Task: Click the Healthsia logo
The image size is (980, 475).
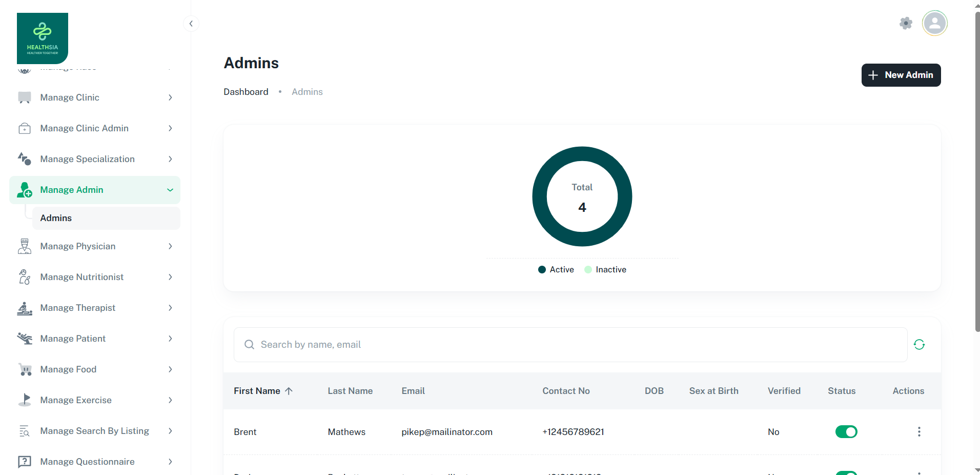Action: point(43,38)
